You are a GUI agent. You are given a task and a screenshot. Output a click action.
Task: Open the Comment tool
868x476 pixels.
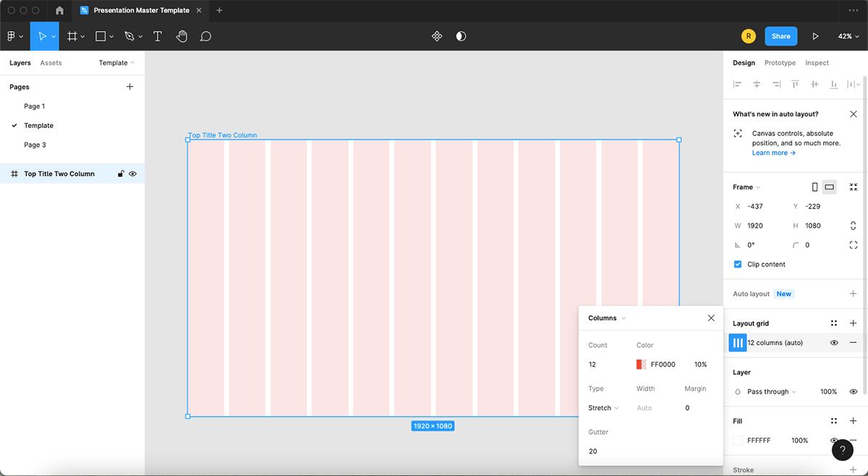point(205,35)
